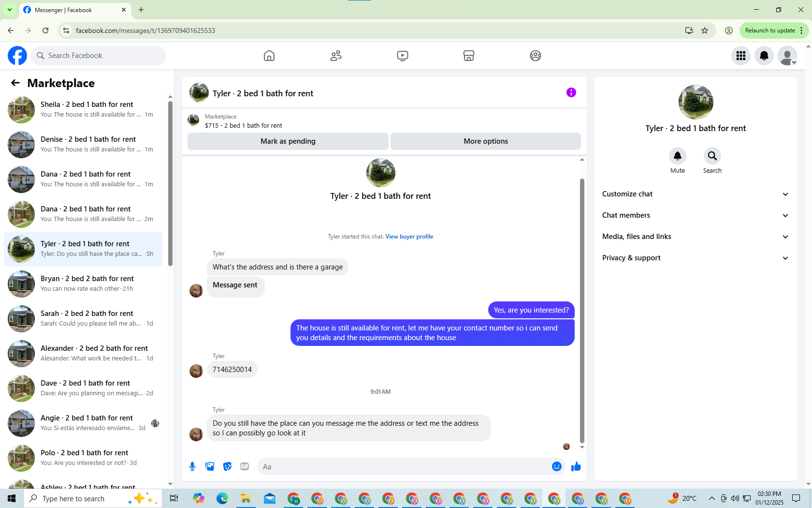Open the View buyer profile link
The height and width of the screenshot is (508, 812).
pos(409,237)
